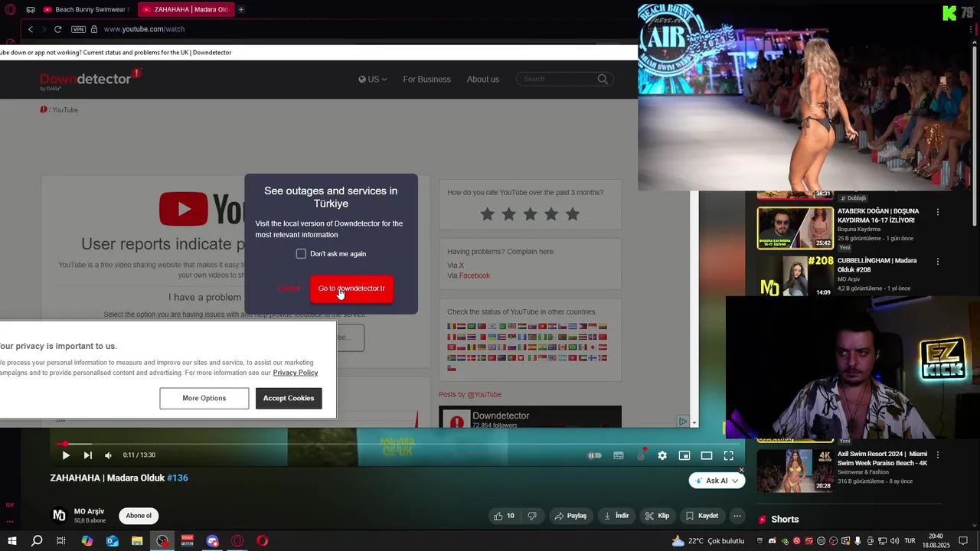Toggle the autoplay switch in the player

pyautogui.click(x=595, y=455)
